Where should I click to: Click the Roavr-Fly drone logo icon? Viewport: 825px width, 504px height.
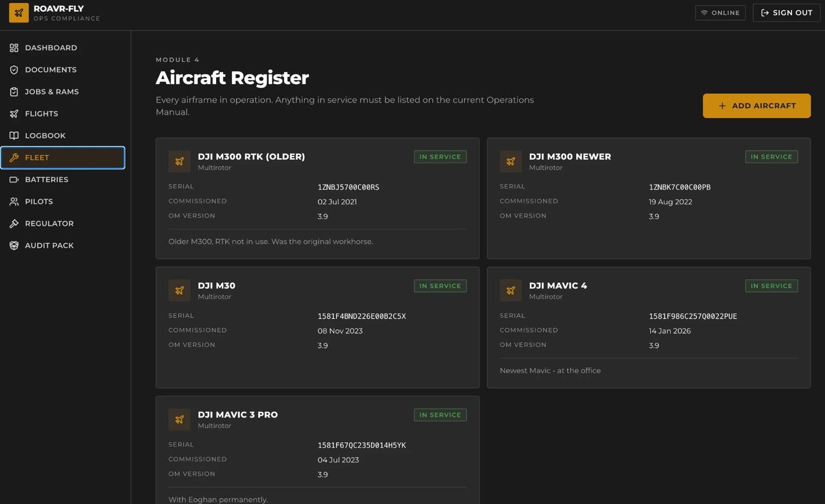click(19, 13)
